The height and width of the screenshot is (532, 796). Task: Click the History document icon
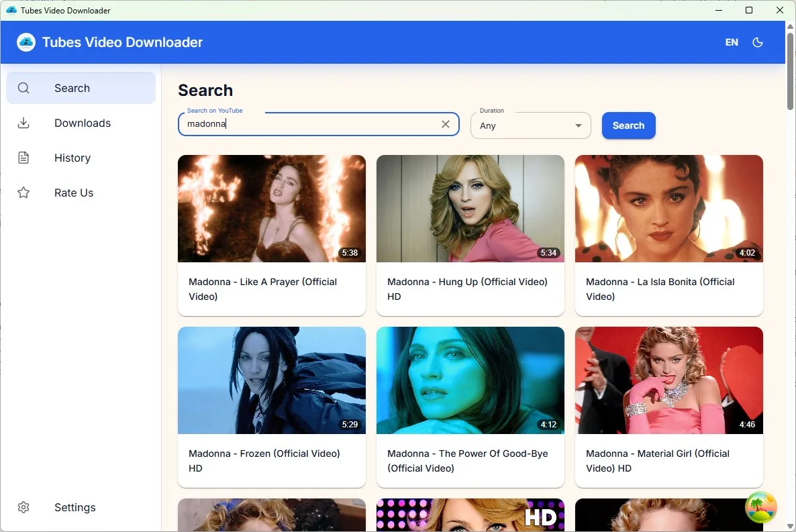click(x=23, y=158)
